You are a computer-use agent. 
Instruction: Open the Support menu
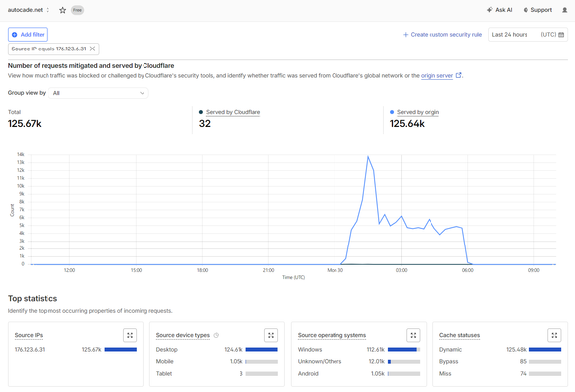(x=537, y=10)
